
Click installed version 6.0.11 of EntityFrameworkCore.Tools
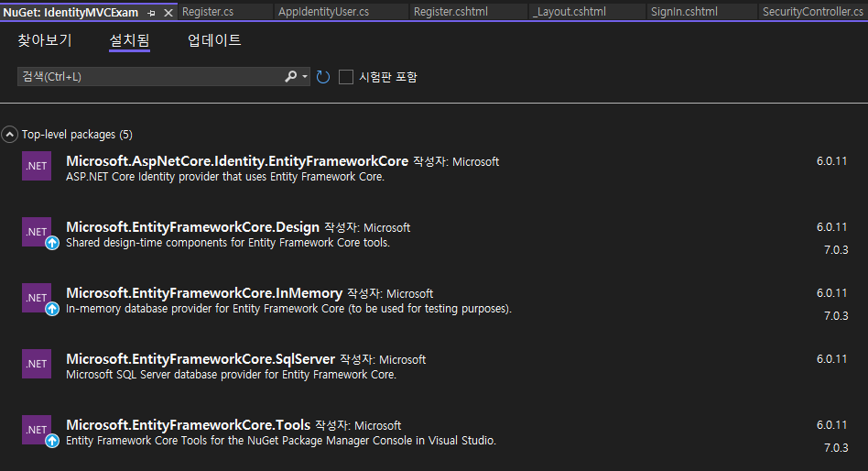(x=831, y=425)
